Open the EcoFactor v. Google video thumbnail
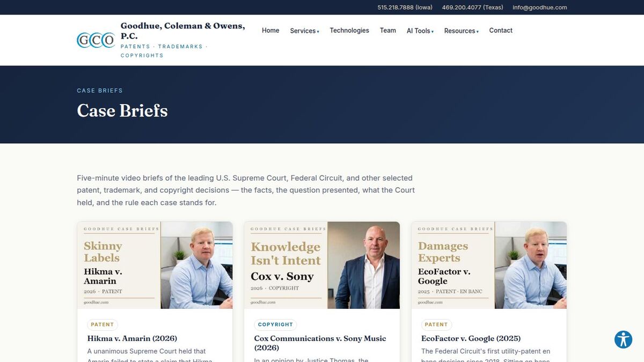Image resolution: width=644 pixels, height=362 pixels. pyautogui.click(x=489, y=265)
